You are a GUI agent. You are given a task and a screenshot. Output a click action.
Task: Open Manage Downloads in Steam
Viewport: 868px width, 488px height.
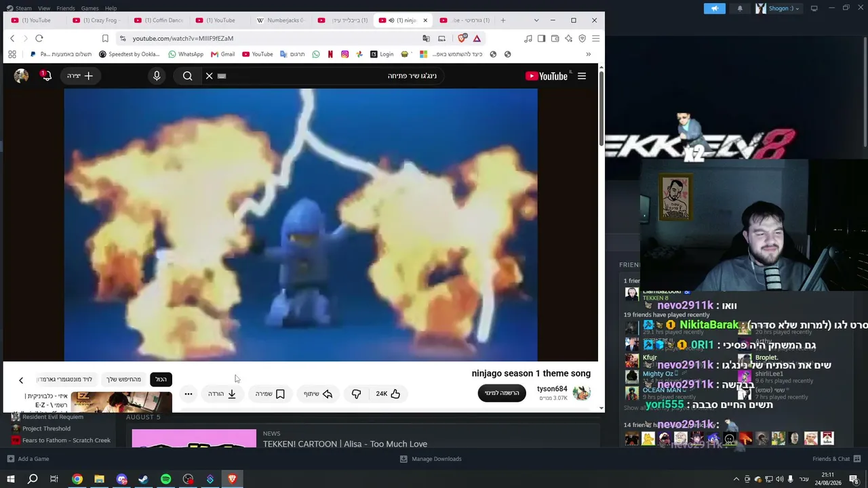[431, 459]
